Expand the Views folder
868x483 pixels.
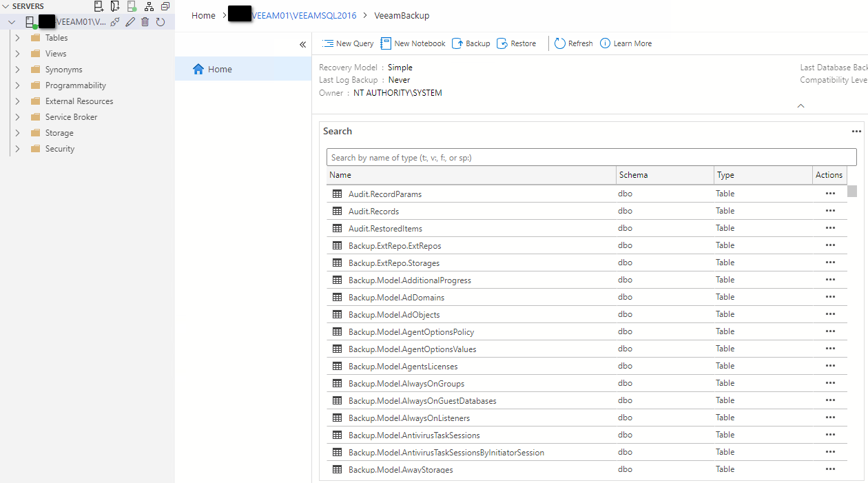pos(18,54)
